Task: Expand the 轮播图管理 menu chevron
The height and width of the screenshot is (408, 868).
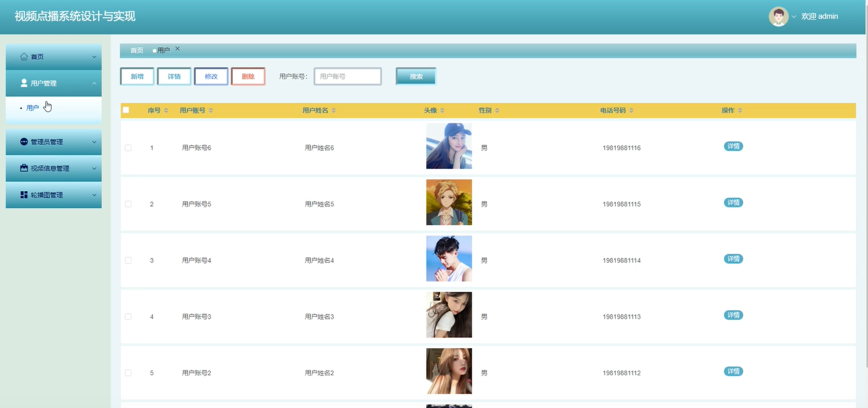Action: (x=94, y=195)
